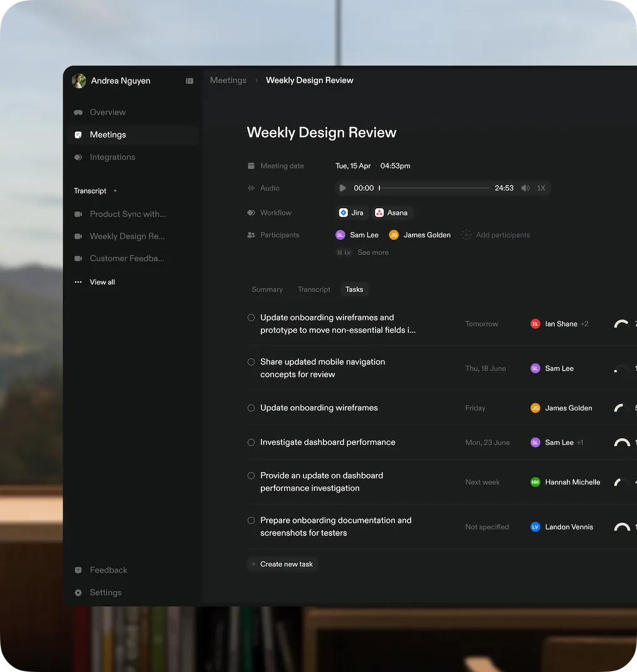Mute the audio with the speaker icon
This screenshot has width=637, height=672.
525,188
